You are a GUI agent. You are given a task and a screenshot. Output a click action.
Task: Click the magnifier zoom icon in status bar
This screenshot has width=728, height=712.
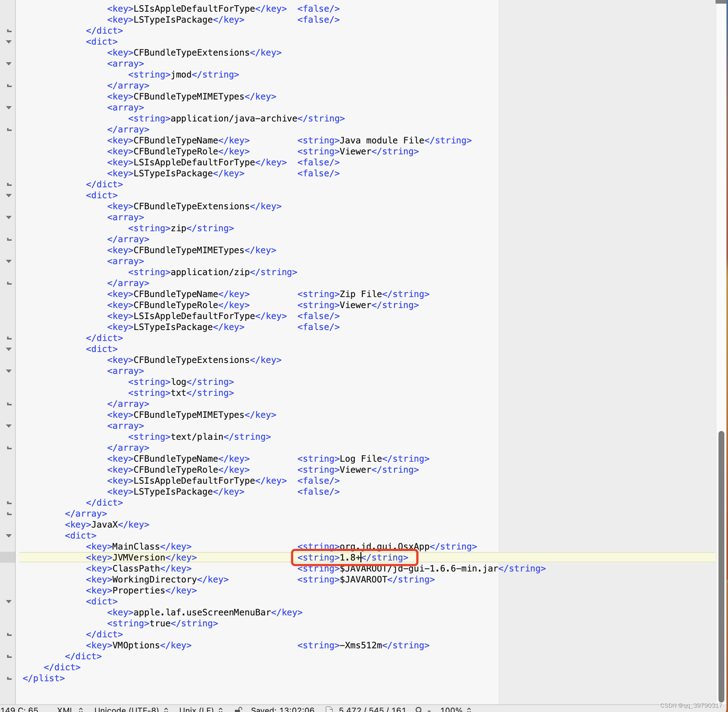point(419,709)
